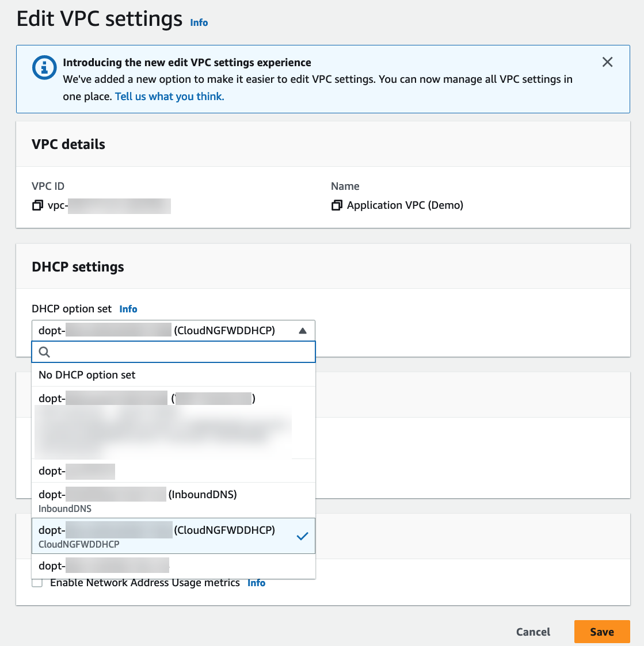Save the VPC settings
This screenshot has height=646, width=644.
(601, 632)
